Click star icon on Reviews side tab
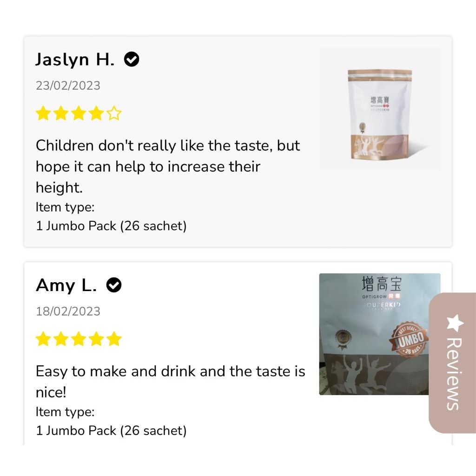 click(x=455, y=323)
